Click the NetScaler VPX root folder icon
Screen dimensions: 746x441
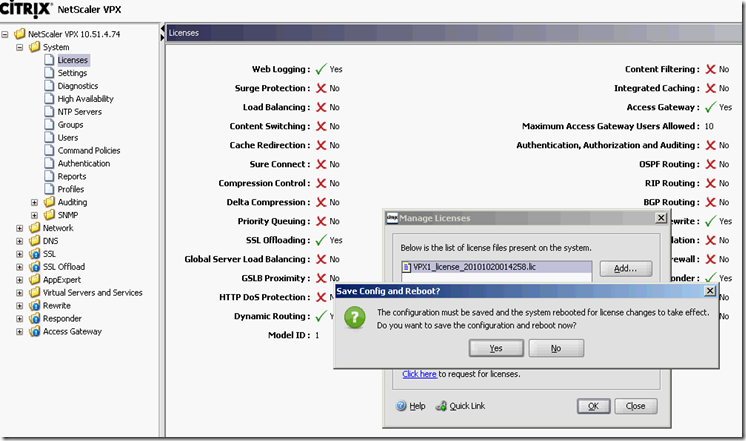(20, 34)
